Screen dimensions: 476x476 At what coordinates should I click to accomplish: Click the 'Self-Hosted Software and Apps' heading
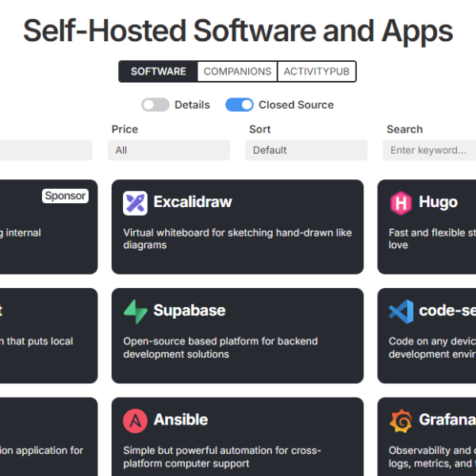[x=238, y=31]
